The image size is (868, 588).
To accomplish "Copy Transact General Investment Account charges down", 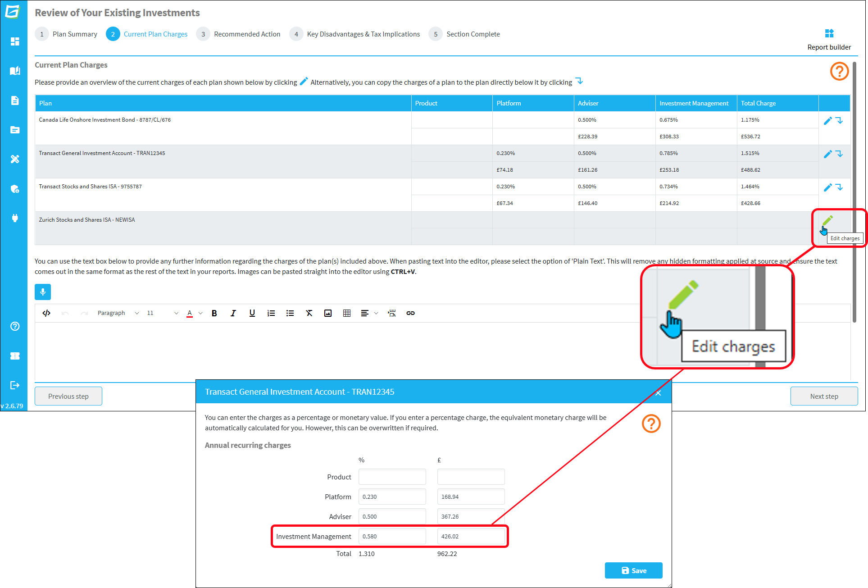I will pyautogui.click(x=839, y=154).
